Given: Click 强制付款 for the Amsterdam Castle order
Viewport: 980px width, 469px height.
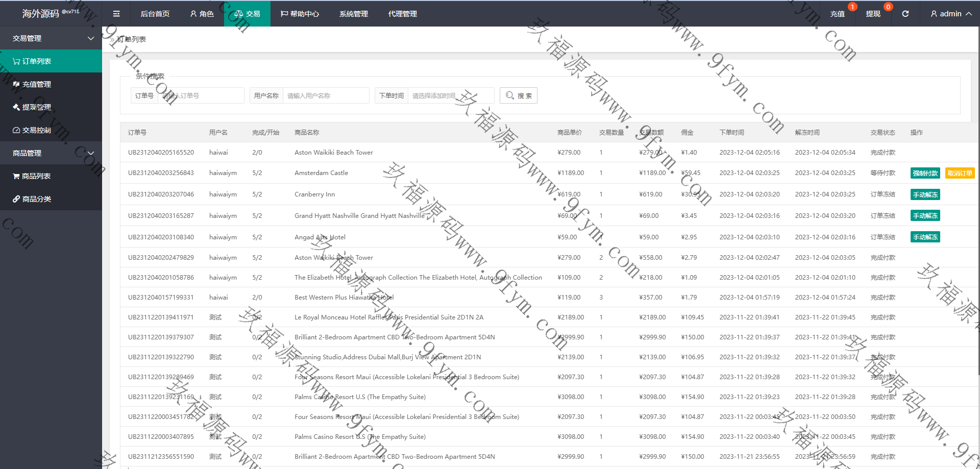Looking at the screenshot, I should pos(925,173).
